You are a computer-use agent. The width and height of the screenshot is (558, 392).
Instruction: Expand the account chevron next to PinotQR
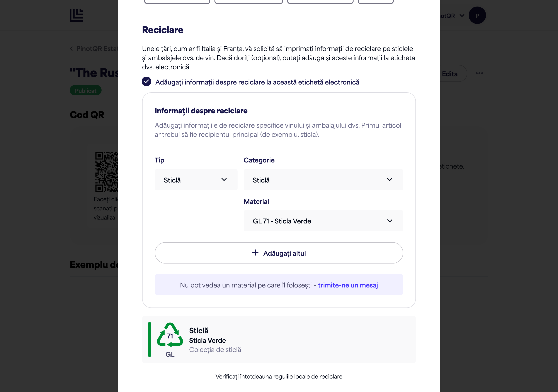[462, 15]
